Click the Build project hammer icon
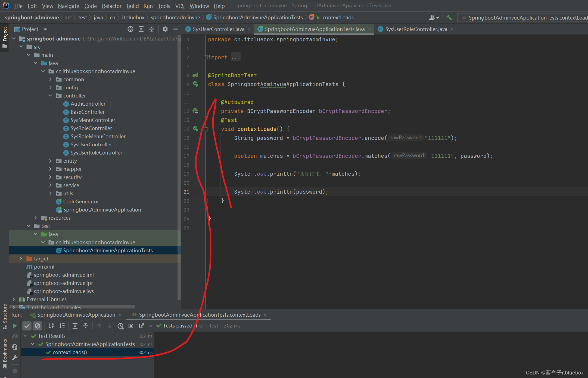 click(x=449, y=18)
